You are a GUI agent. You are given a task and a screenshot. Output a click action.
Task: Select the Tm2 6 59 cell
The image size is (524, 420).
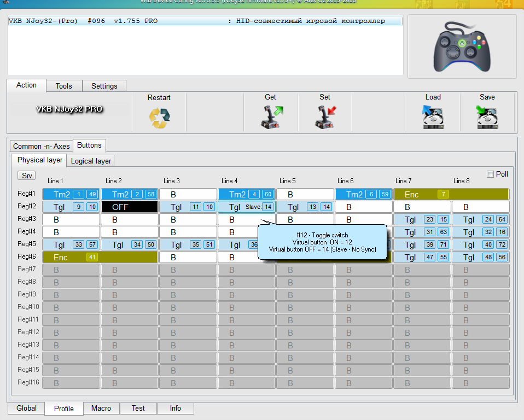[364, 195]
